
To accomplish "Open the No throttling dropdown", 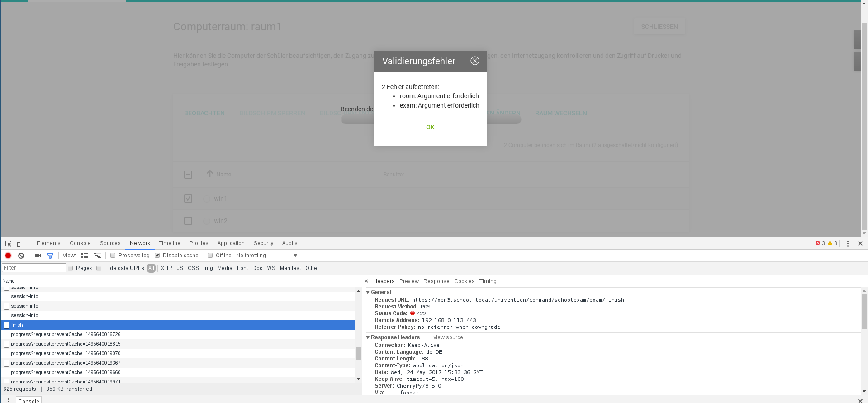I will click(x=266, y=256).
